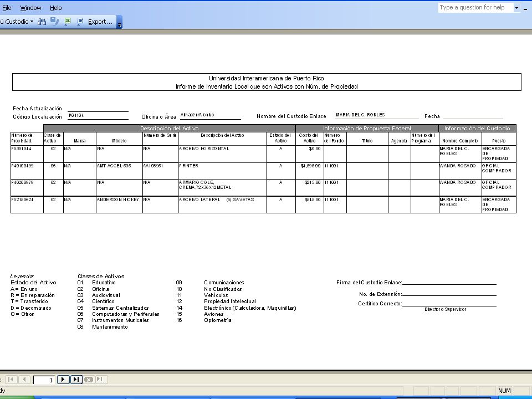Click the 'ARCHIVO LATERAL (5) GAVETAS' cell
This screenshot has height=399, width=532.
click(x=217, y=199)
